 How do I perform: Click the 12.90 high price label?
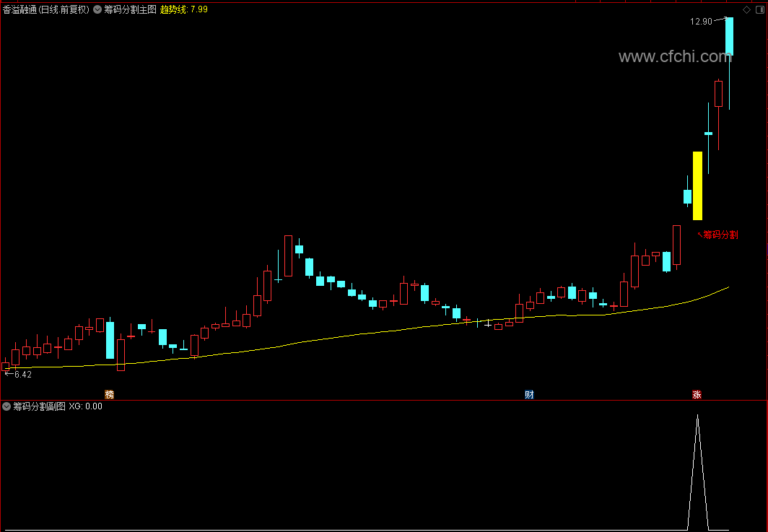point(701,22)
